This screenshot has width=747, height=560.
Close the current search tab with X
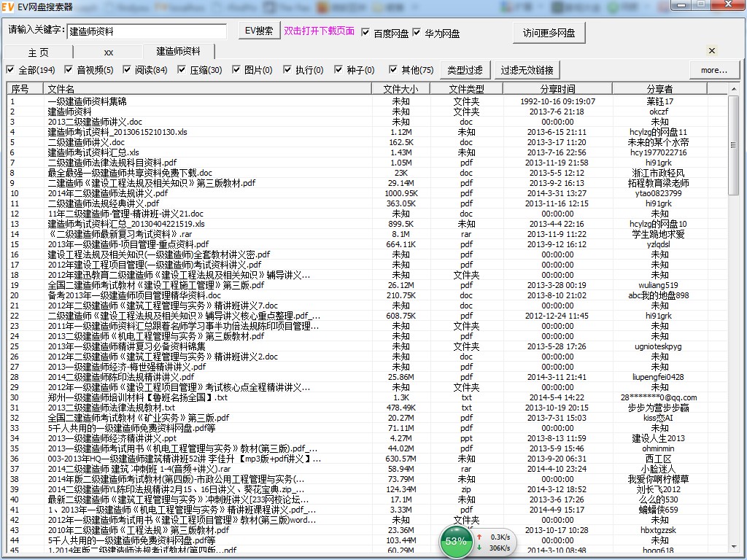coord(712,51)
